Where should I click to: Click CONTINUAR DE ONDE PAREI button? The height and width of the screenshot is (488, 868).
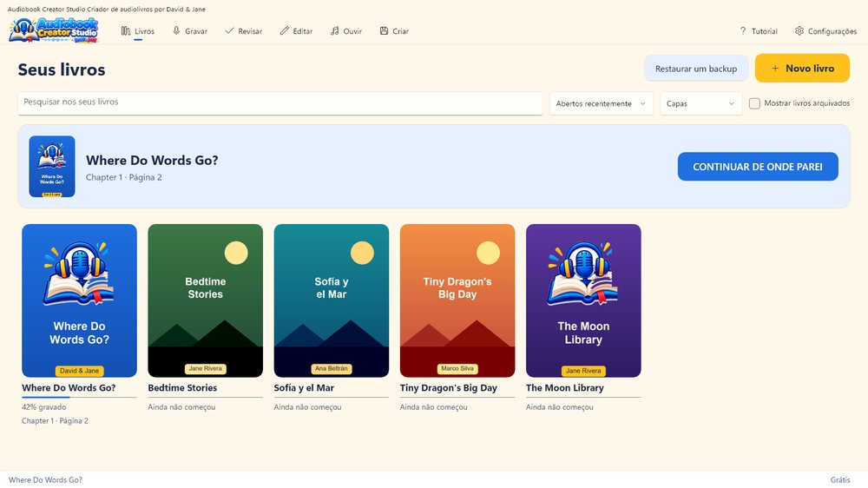click(x=758, y=167)
